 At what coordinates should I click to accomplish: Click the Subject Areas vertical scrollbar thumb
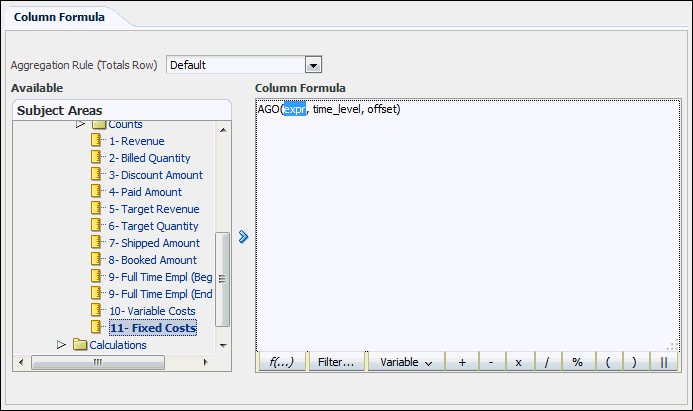click(x=223, y=279)
